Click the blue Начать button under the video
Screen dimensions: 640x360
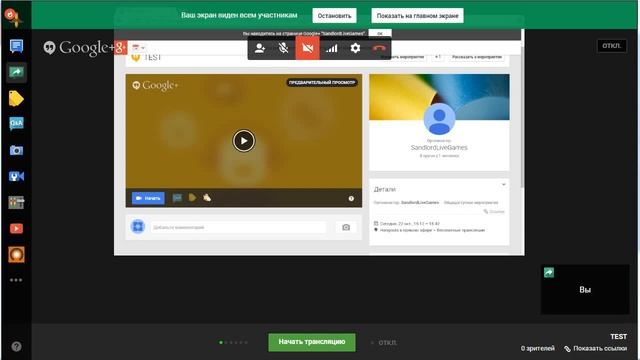point(148,198)
